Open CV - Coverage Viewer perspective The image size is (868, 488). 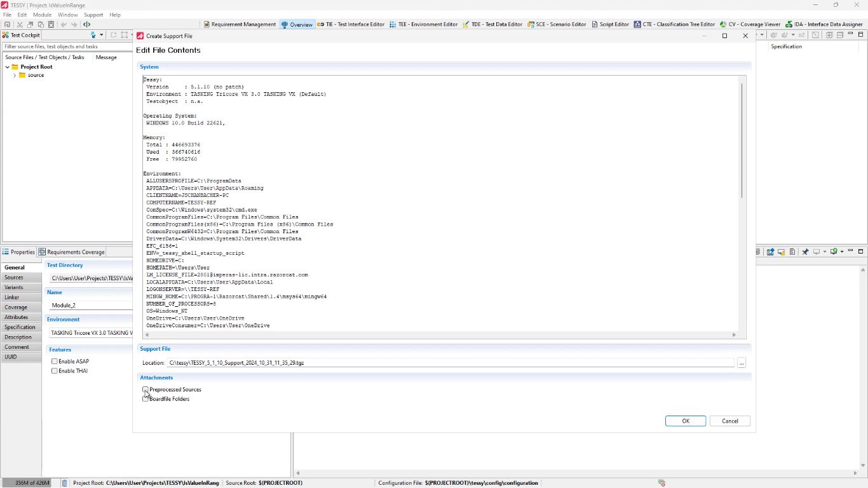[x=750, y=25]
